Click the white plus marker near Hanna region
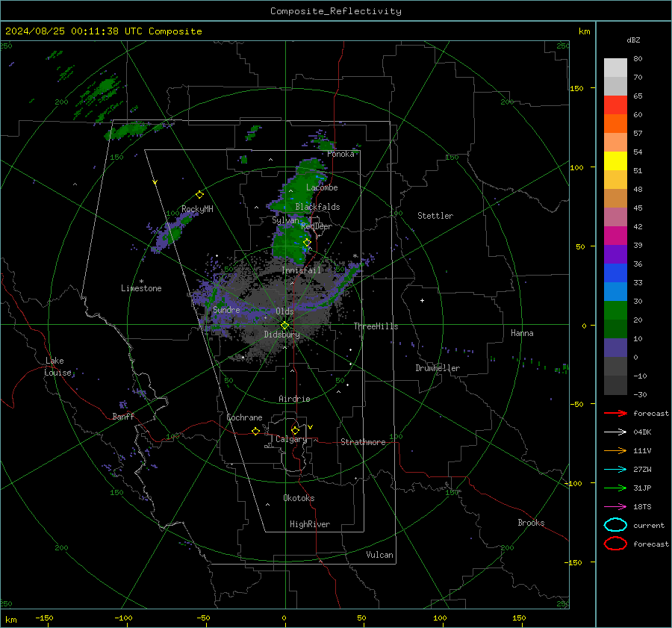This screenshot has width=672, height=628. [422, 300]
